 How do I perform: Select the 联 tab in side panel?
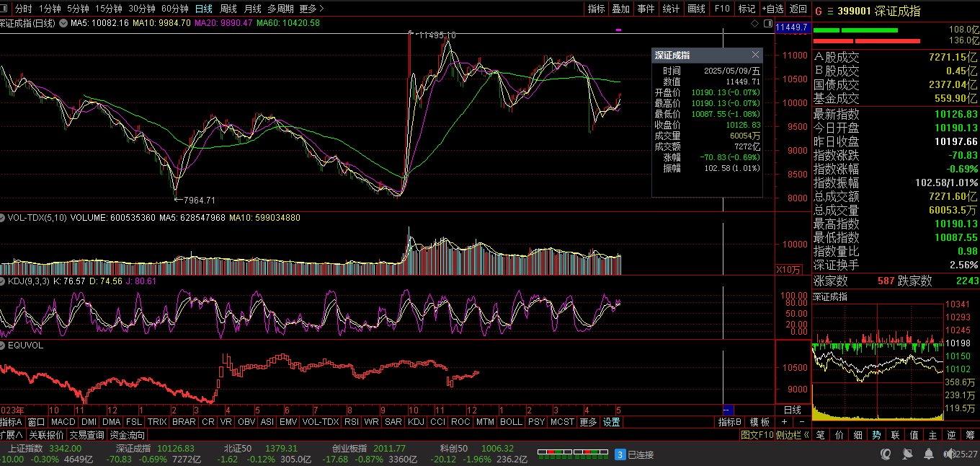(x=894, y=435)
